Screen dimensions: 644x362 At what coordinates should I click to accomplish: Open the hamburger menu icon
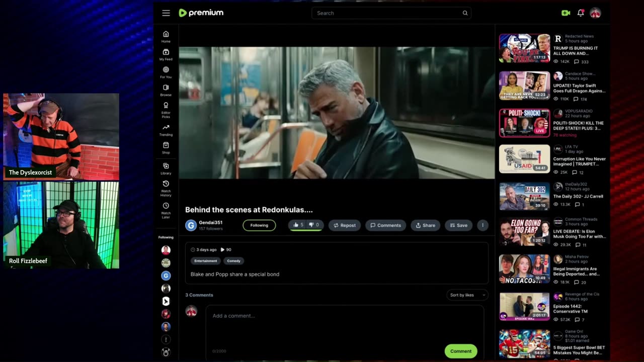166,13
